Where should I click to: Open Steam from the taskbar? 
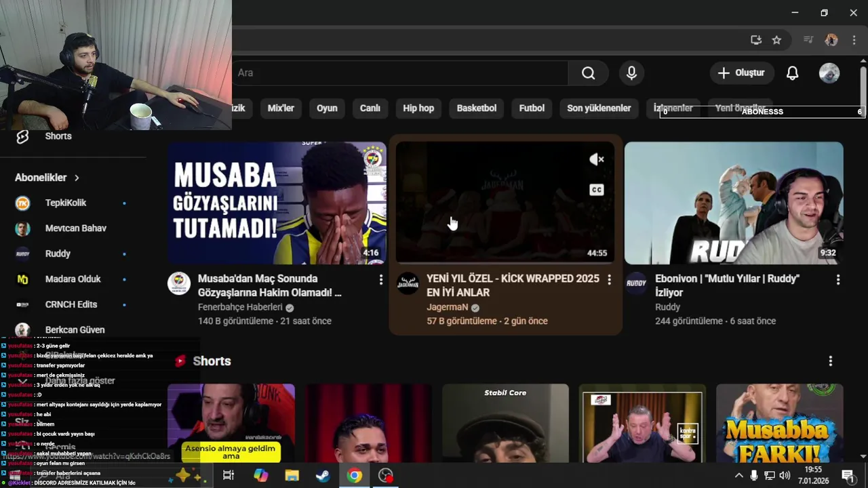323,476
